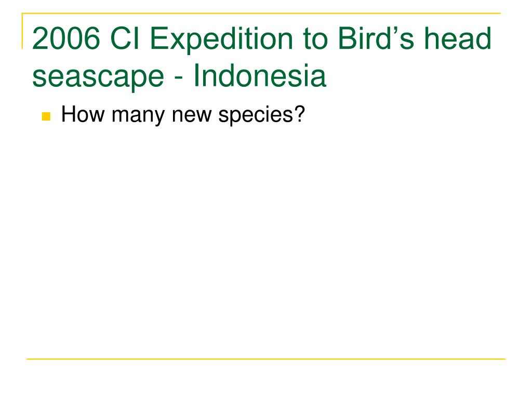The width and height of the screenshot is (532, 399).
Task: Click the word 'species' in the bullet
Action: tap(256, 115)
